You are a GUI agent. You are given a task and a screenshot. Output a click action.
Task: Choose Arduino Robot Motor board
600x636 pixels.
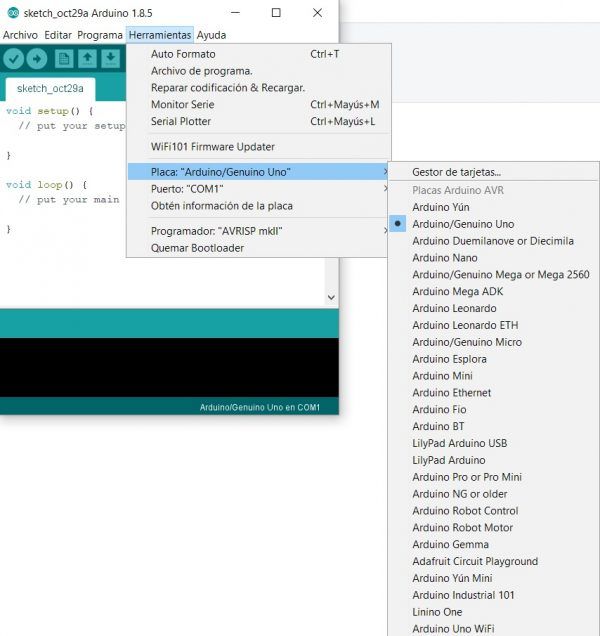click(494, 528)
